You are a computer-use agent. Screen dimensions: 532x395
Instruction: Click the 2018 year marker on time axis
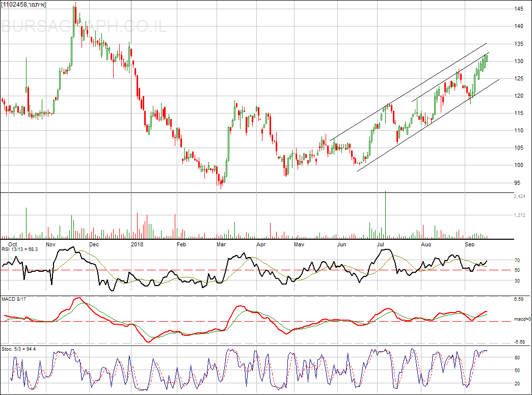(x=138, y=244)
